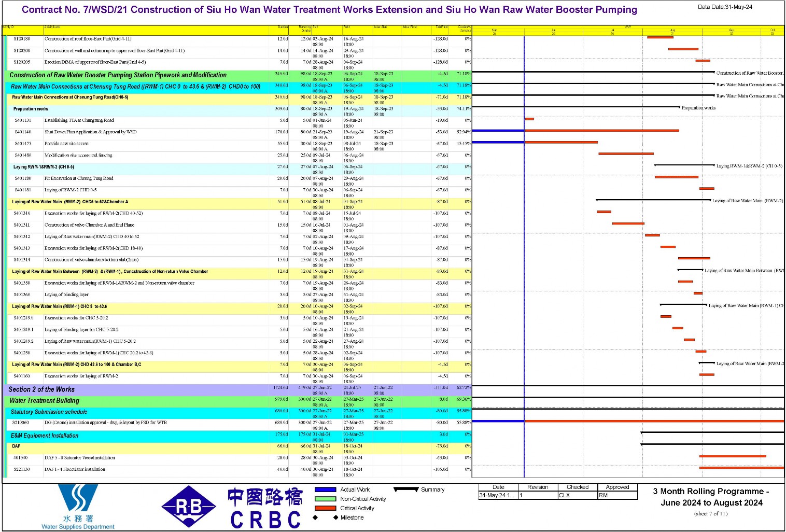Click activity 'Shut Down Plan Application & Approval by WSD'
The width and height of the screenshot is (786, 532).
pos(91,132)
